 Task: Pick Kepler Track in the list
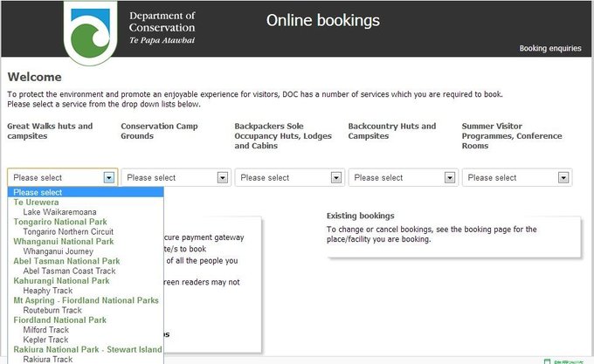(45, 340)
